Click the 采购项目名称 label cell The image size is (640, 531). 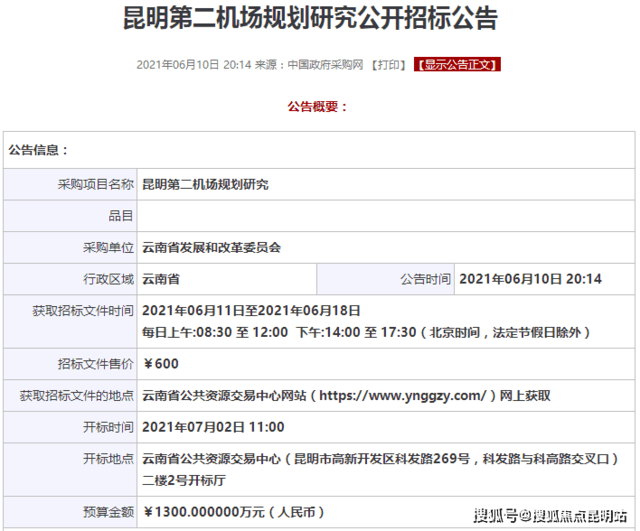click(95, 184)
